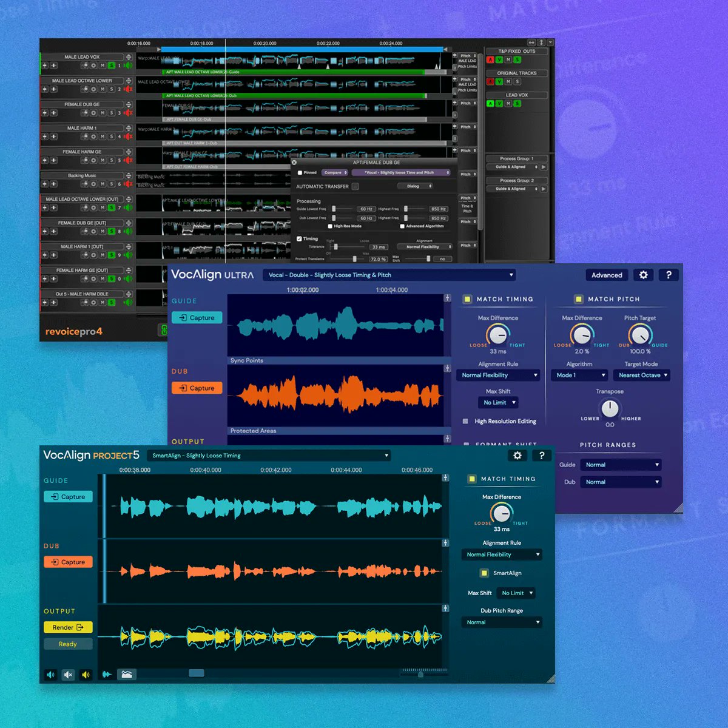Click Max Difference knob in VocAlign Project 5

(x=502, y=513)
